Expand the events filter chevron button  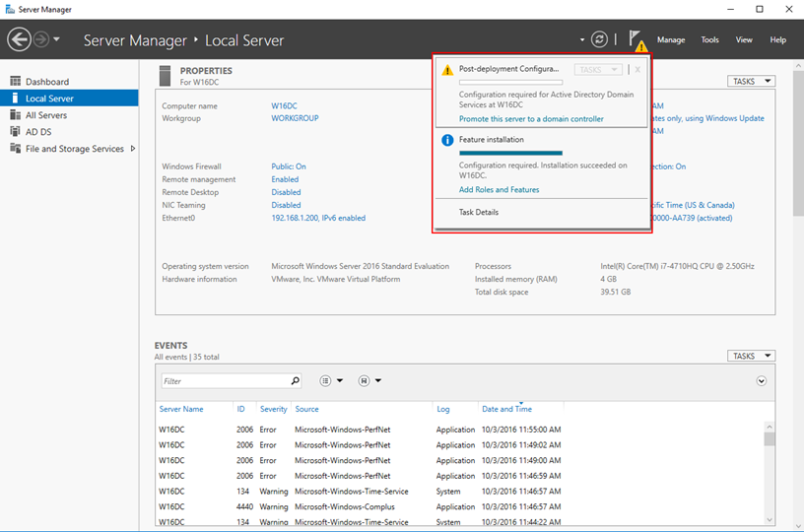coord(762,381)
